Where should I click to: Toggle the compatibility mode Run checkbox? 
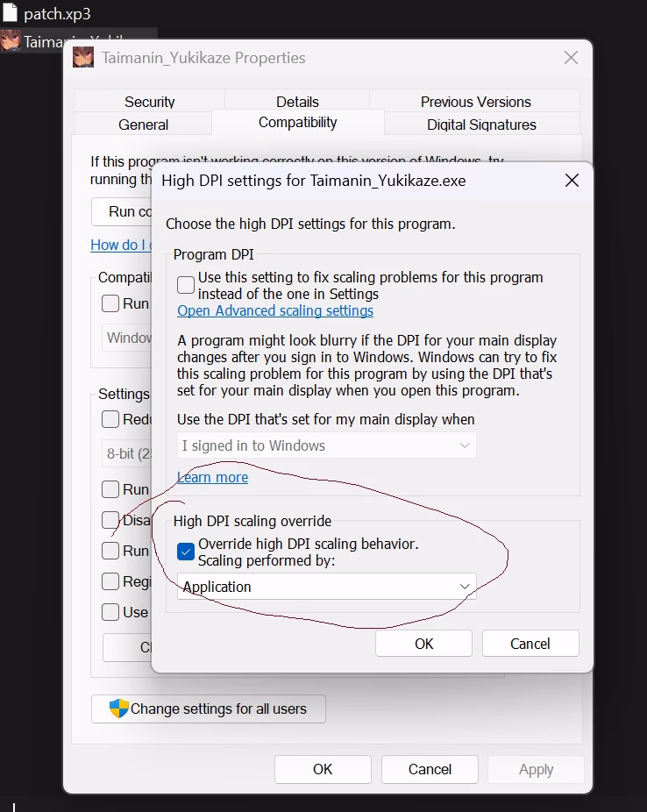click(110, 303)
